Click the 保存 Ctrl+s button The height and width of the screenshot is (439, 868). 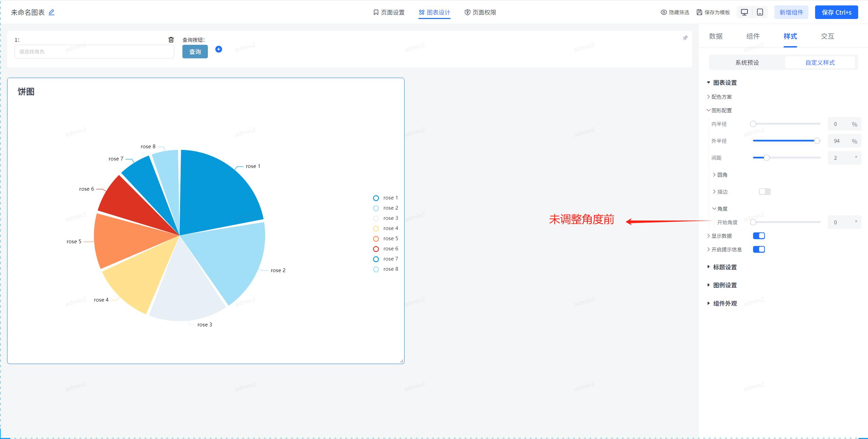pos(836,12)
